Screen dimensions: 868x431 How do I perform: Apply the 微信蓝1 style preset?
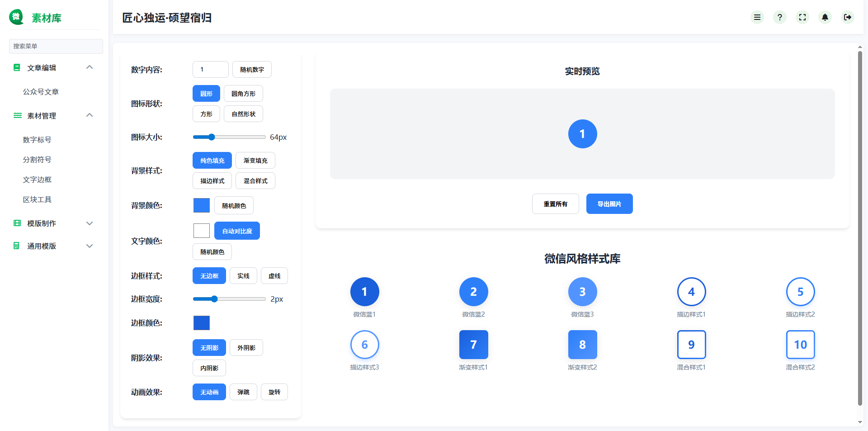[364, 292]
